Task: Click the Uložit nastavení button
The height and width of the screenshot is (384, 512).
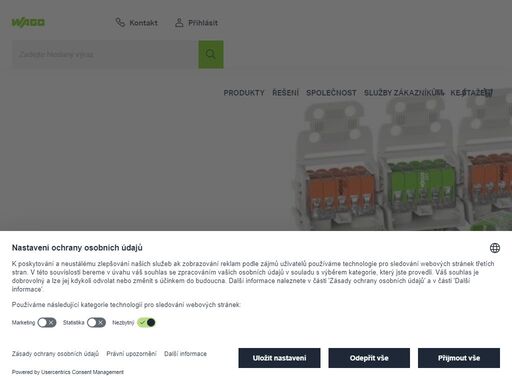Action: click(279, 358)
